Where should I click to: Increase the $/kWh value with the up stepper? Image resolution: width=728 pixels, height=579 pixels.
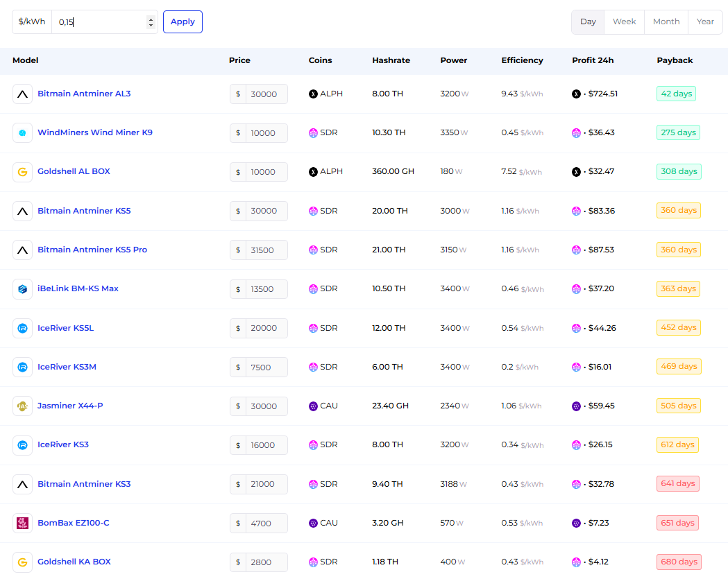(151, 19)
